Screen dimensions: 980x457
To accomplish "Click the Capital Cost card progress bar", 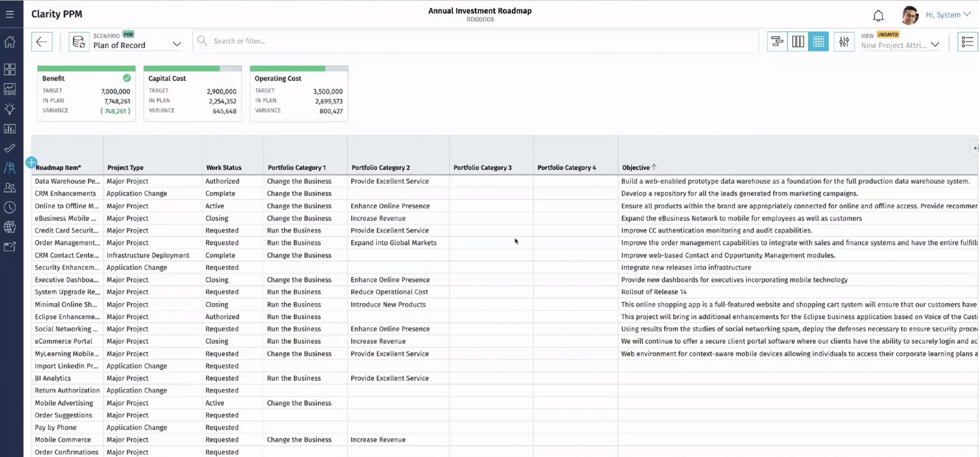I will 193,68.
